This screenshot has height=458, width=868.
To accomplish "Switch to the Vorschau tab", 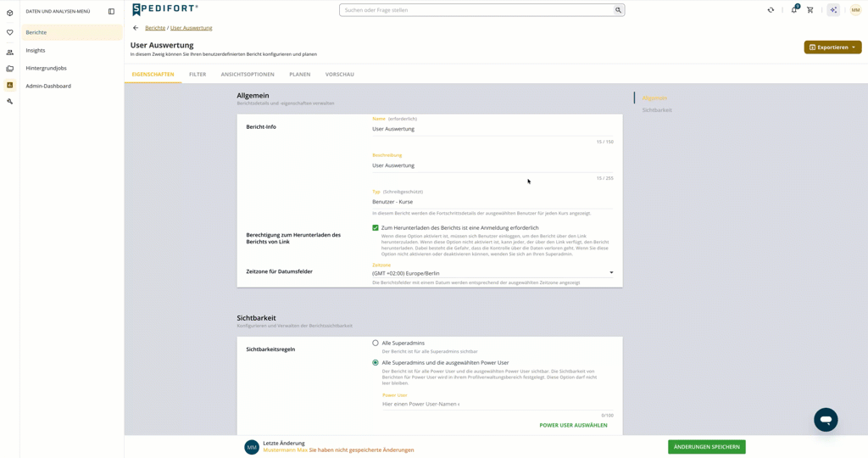I will click(x=339, y=74).
